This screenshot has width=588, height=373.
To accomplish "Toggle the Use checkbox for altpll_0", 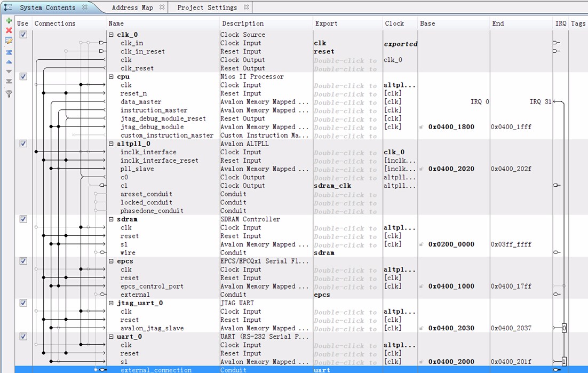I will (23, 144).
